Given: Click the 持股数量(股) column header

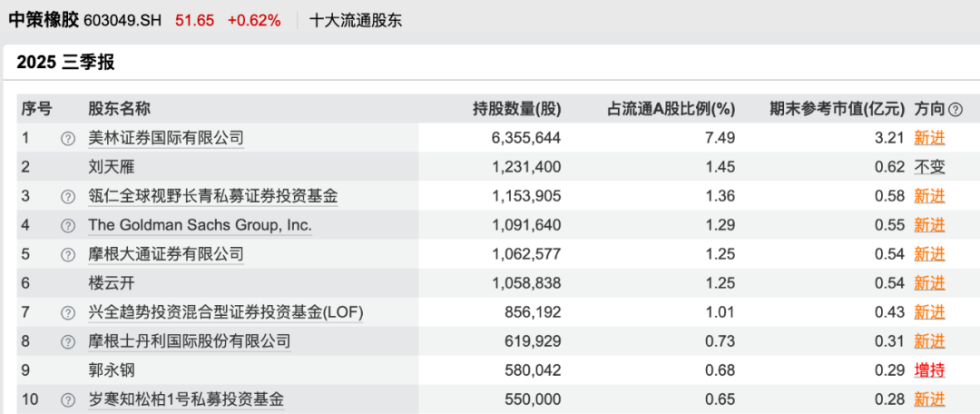Looking at the screenshot, I should point(517,110).
